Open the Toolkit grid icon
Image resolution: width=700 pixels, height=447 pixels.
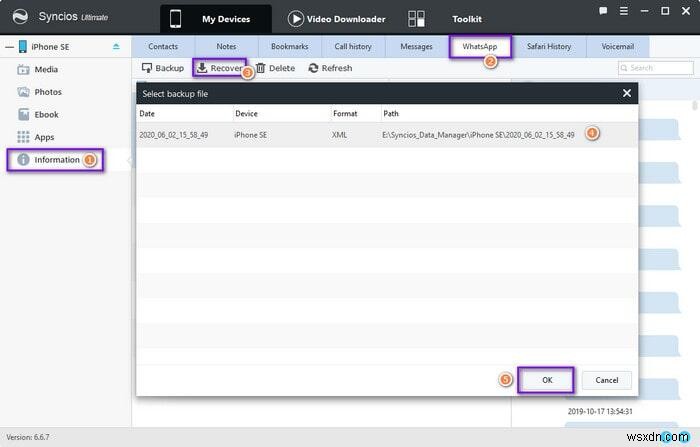(416, 19)
